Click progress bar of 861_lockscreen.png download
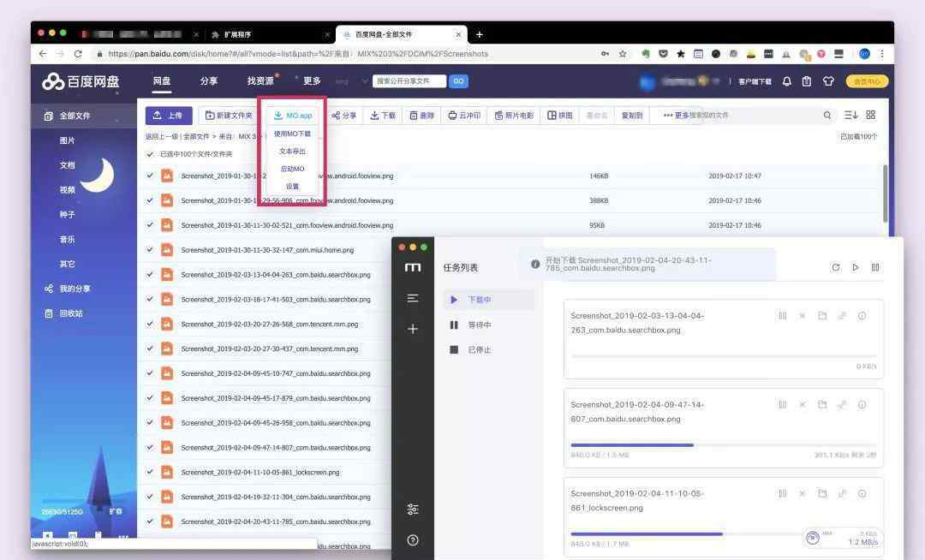 click(723, 534)
